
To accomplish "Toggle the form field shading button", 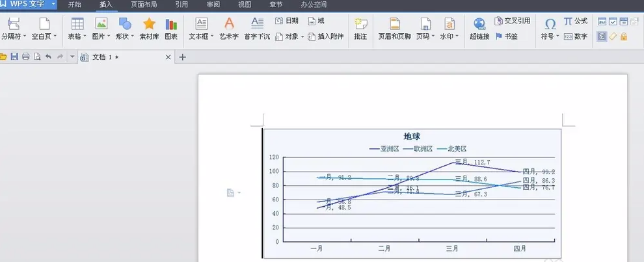I will 602,36.
